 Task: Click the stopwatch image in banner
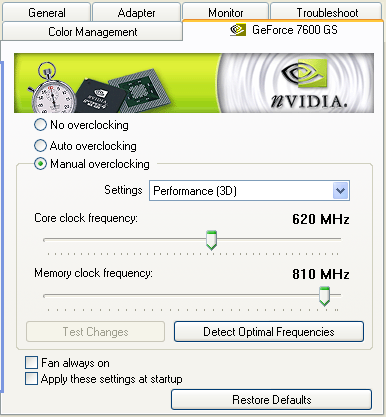(x=50, y=88)
